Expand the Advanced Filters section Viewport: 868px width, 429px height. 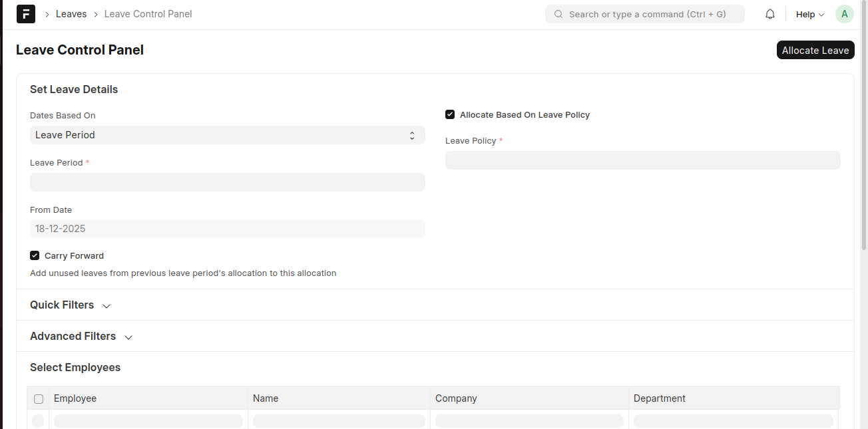(x=81, y=337)
